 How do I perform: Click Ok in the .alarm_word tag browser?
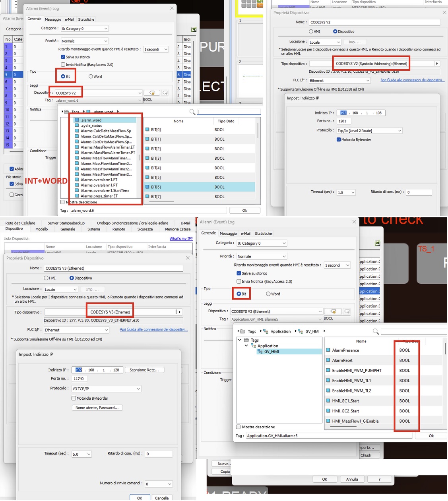point(245,211)
